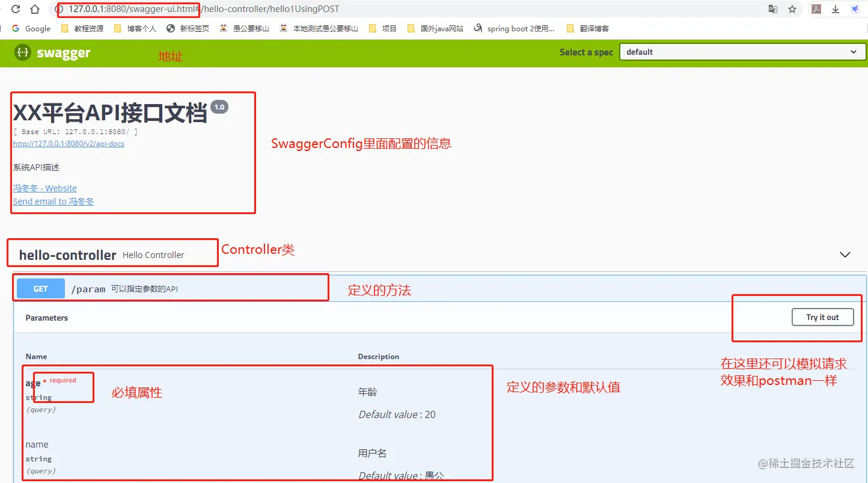Open the downloads arrow extension icon
The image size is (868, 483).
pos(836,9)
